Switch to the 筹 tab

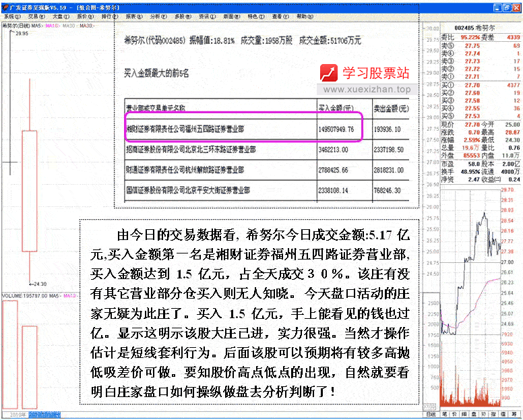tap(514, 414)
